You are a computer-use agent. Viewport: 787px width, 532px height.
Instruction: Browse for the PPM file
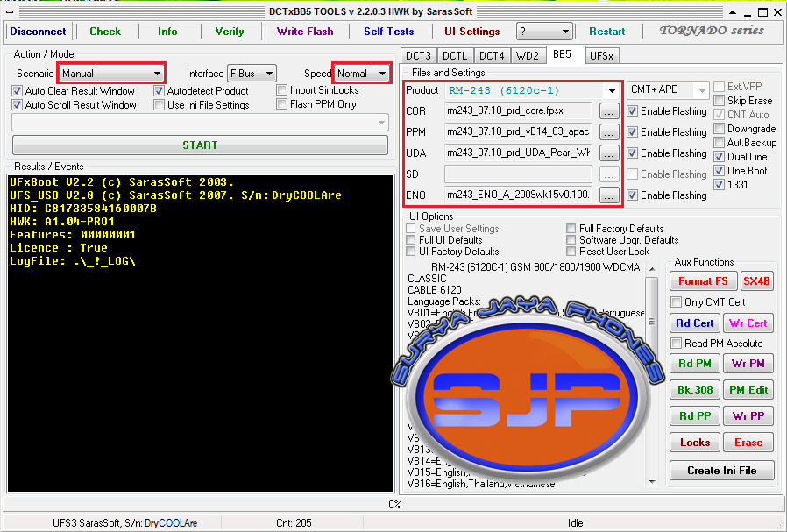[609, 132]
